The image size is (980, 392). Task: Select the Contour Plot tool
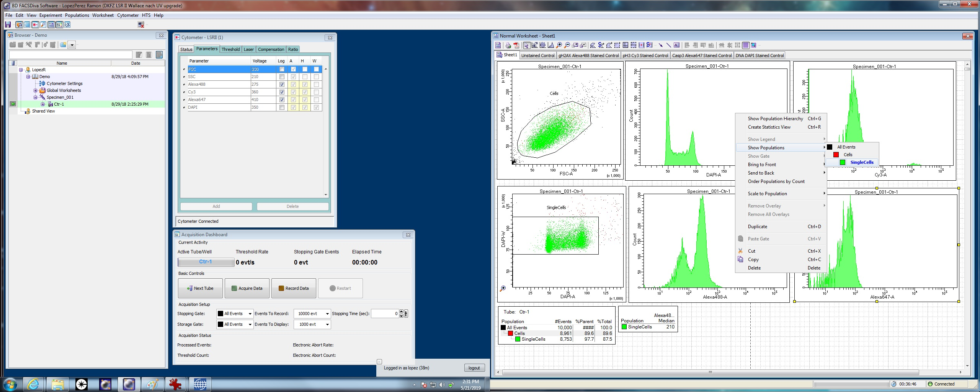pyautogui.click(x=543, y=45)
